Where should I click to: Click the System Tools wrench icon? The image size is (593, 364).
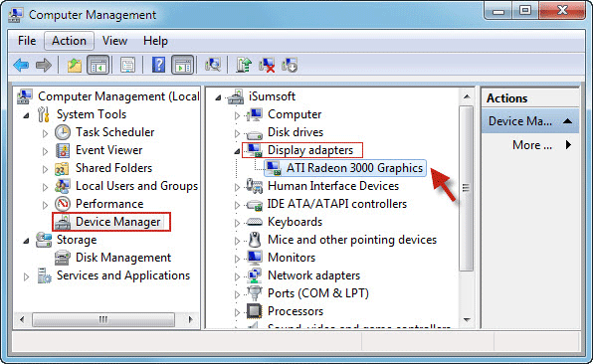point(44,114)
